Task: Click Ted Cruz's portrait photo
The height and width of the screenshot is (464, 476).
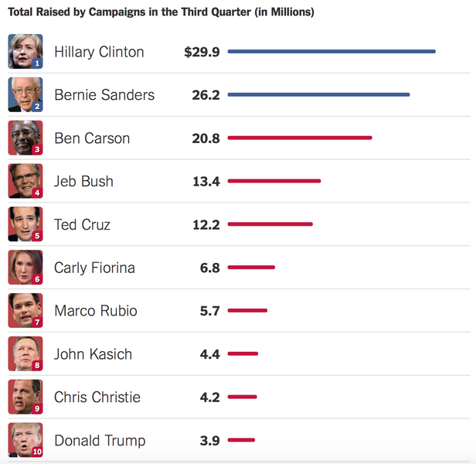Action: (x=25, y=224)
